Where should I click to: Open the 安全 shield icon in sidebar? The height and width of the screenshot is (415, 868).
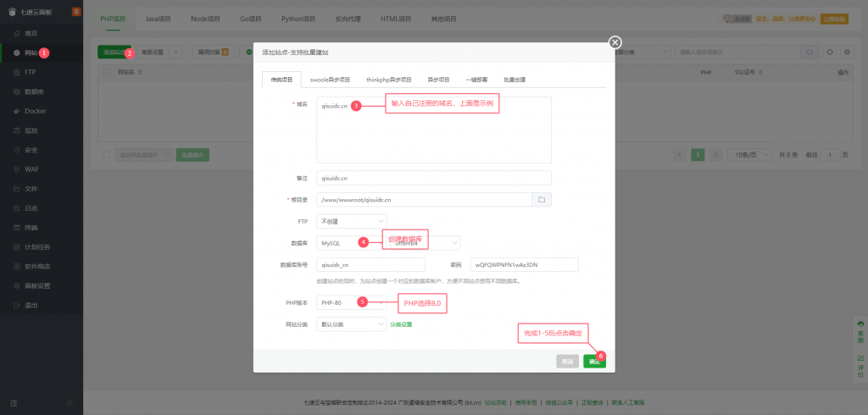pos(17,150)
